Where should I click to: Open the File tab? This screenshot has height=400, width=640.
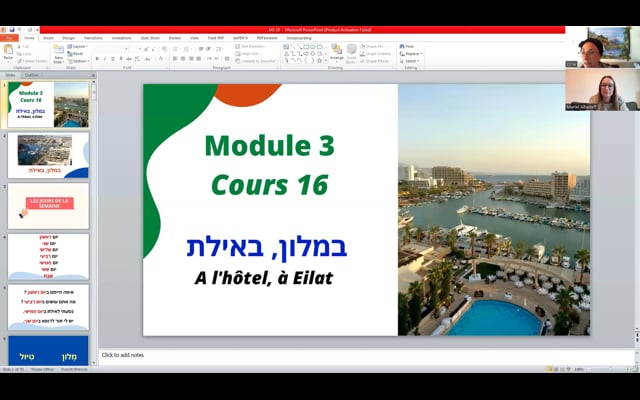point(9,38)
